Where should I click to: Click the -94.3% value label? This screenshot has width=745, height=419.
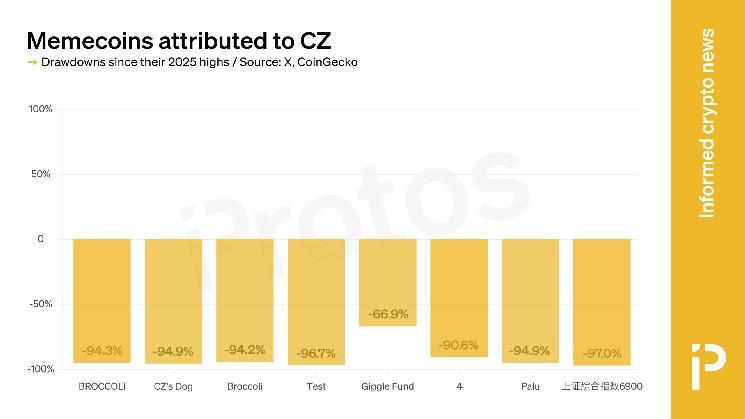[102, 351]
